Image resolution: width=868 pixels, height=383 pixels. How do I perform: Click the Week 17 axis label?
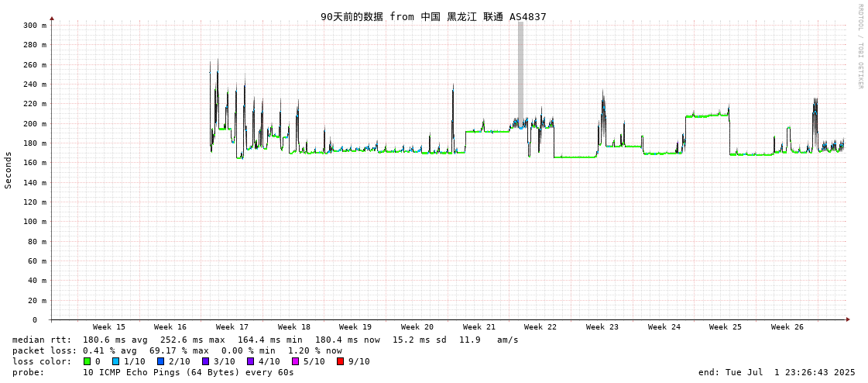(232, 327)
